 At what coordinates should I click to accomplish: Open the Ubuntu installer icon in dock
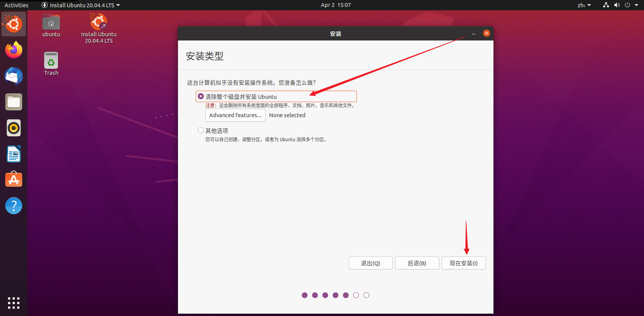pos(14,24)
